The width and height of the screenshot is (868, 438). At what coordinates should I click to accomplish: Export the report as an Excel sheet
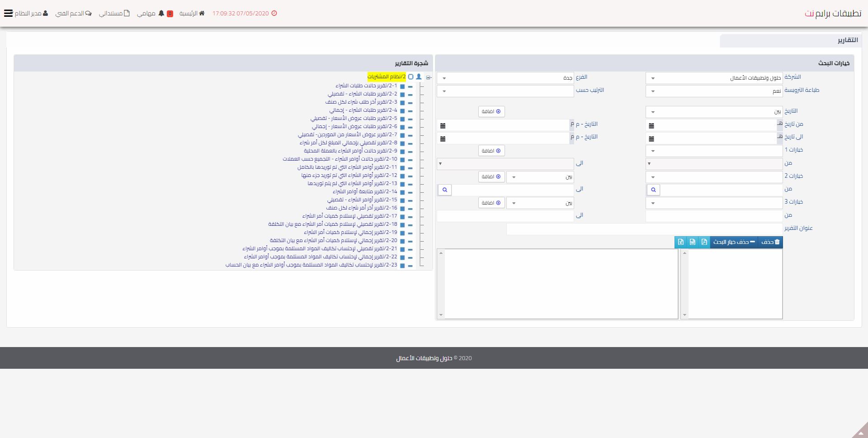pyautogui.click(x=680, y=242)
